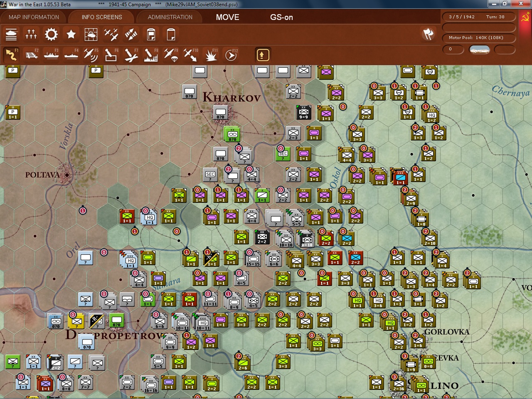Select the green SEC unit counter

click(x=283, y=153)
